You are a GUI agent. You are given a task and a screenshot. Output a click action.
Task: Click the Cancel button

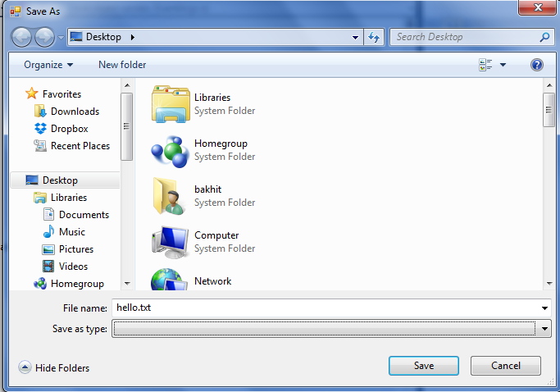click(x=505, y=366)
